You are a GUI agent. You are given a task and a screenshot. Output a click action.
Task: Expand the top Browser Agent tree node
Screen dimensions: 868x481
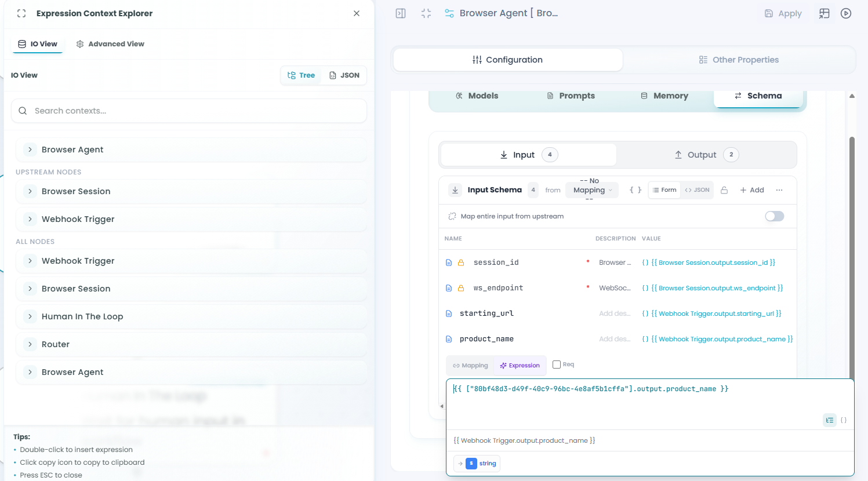point(30,150)
